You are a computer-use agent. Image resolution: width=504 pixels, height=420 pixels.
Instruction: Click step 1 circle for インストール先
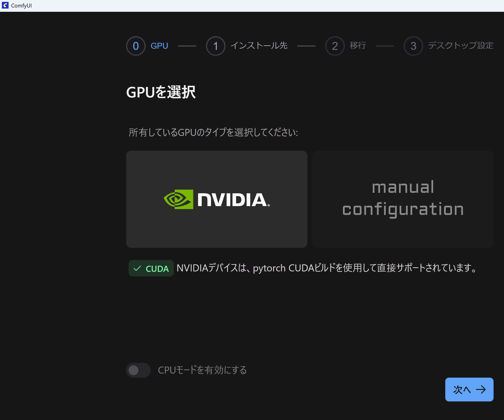click(x=215, y=46)
